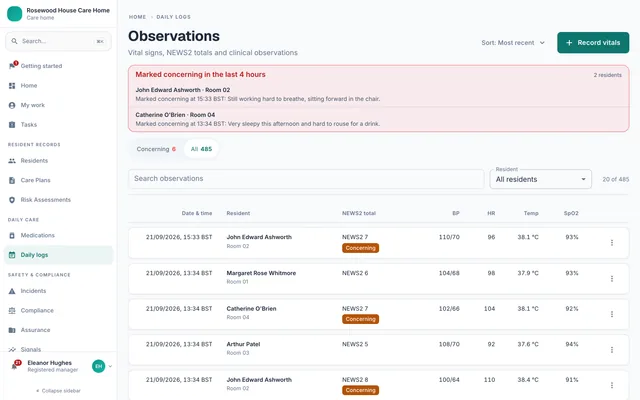Open row menu for John Ashworth 15:33 observation

click(611, 243)
